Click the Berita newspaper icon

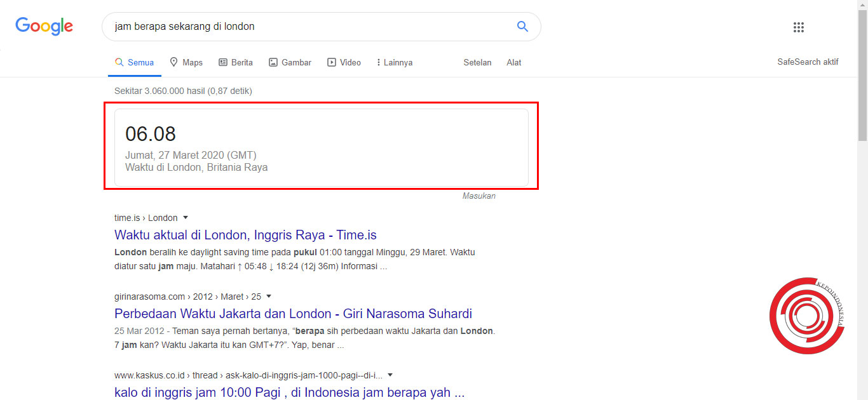(224, 62)
